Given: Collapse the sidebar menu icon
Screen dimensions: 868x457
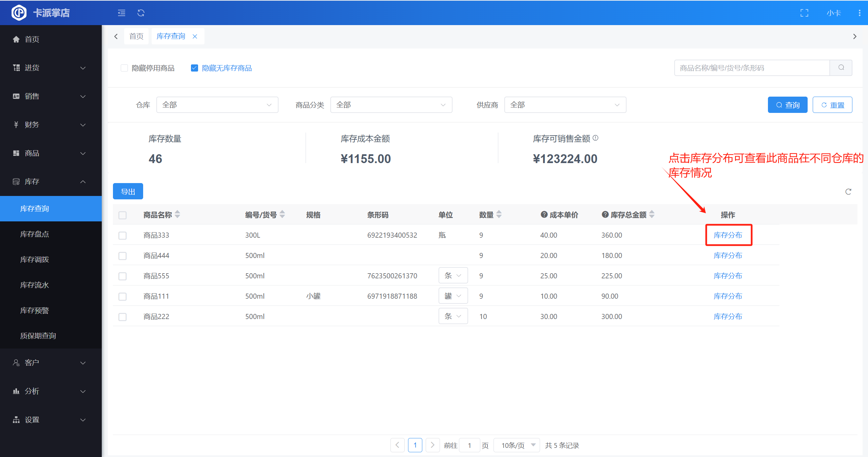Looking at the screenshot, I should pyautogui.click(x=121, y=13).
